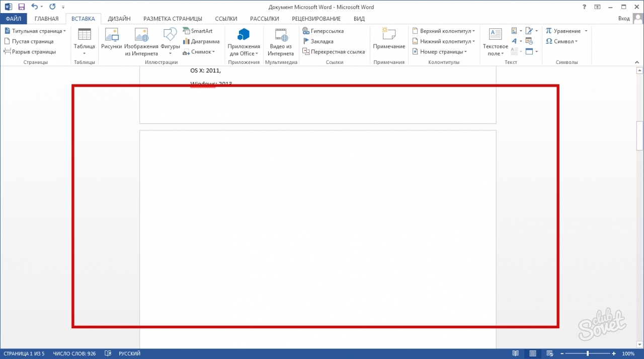Screen dimensions: 644x359
Task: Expand the Номер страницы dropdown
Action: pyautogui.click(x=440, y=52)
